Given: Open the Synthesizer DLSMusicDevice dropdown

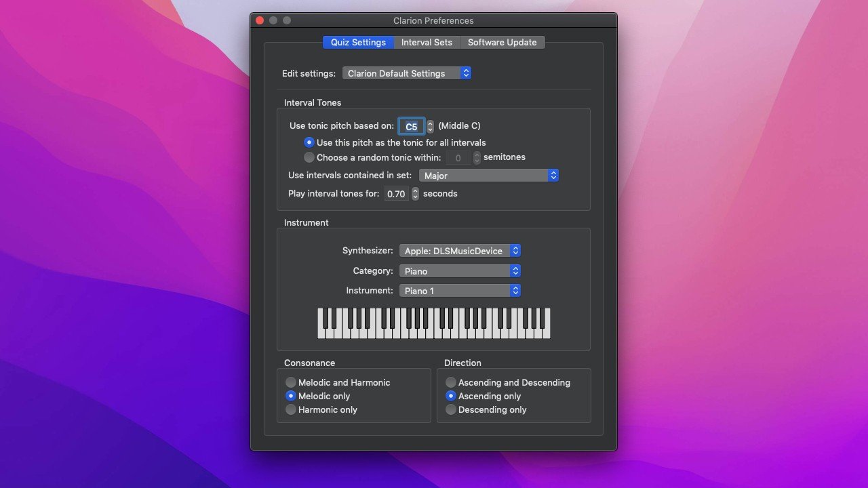Looking at the screenshot, I should point(460,251).
